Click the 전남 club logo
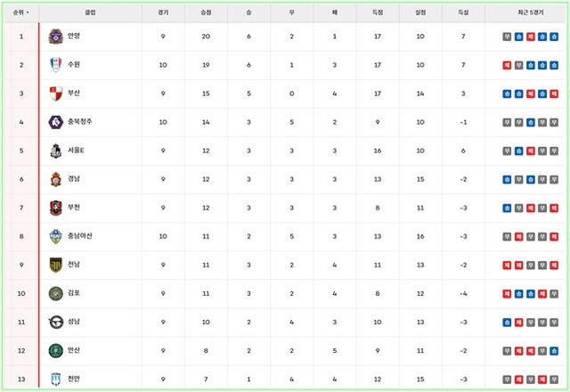 point(56,265)
